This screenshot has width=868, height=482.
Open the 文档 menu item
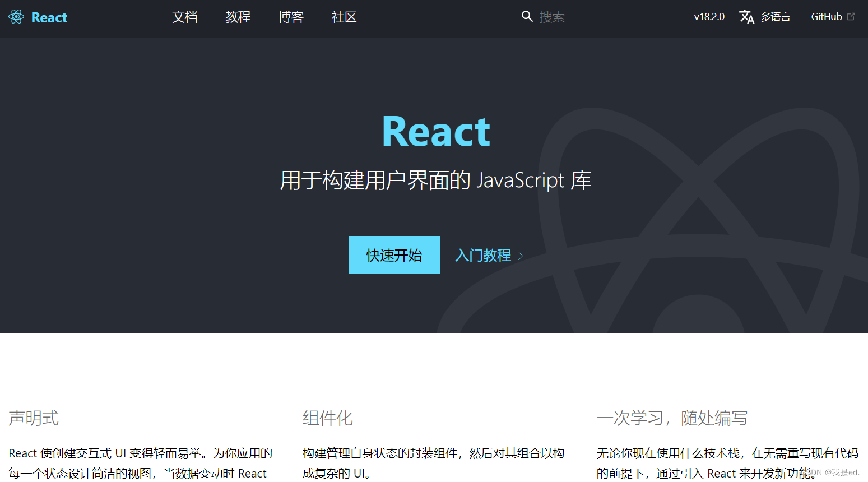185,17
